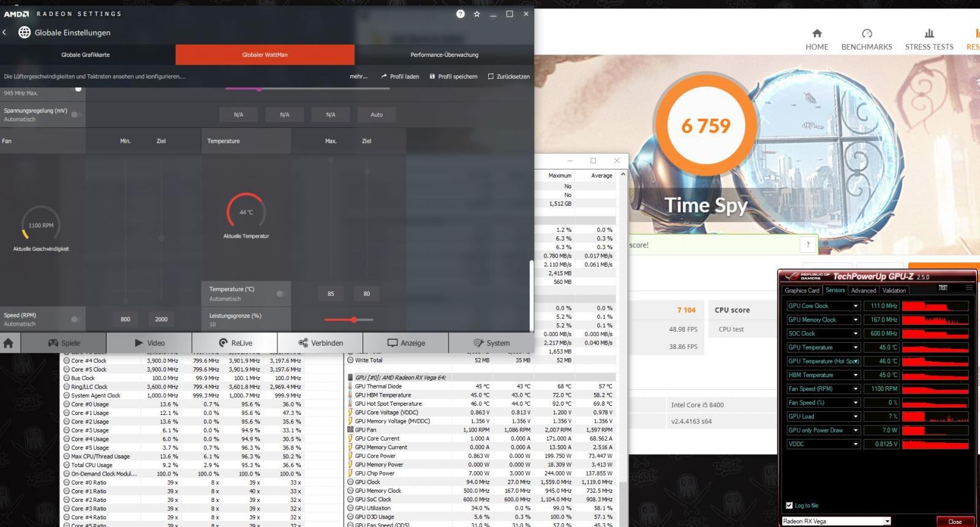This screenshot has height=527, width=980.
Task: Uncheck Log to file in GPU-Z
Action: point(789,505)
